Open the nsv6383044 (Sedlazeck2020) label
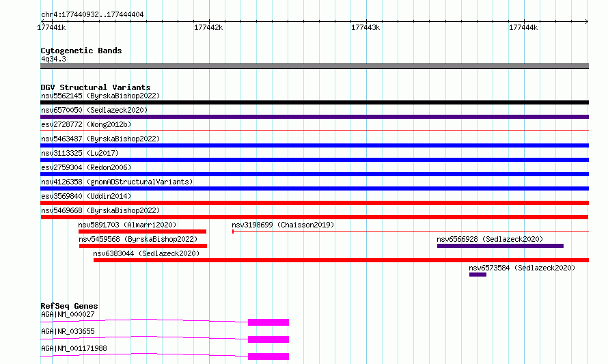 [x=146, y=253]
